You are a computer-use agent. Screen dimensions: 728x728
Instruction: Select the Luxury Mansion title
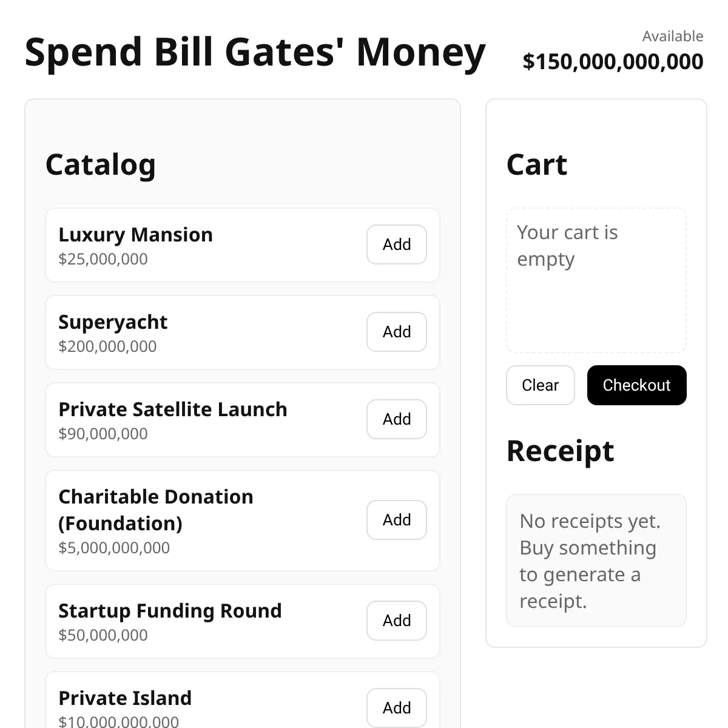point(135,235)
